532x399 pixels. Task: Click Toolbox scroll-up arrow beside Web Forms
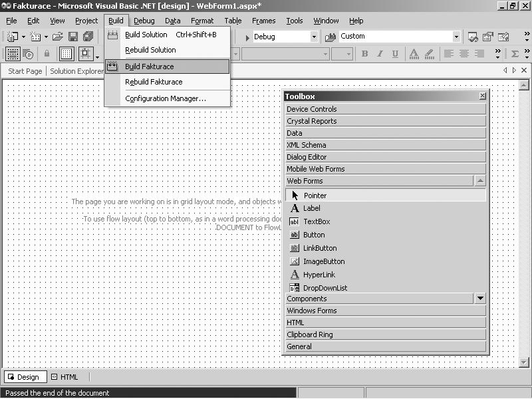(480, 181)
